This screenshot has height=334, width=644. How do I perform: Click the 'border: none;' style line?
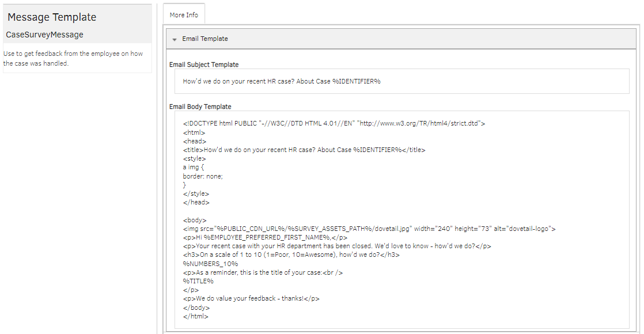[x=203, y=176]
